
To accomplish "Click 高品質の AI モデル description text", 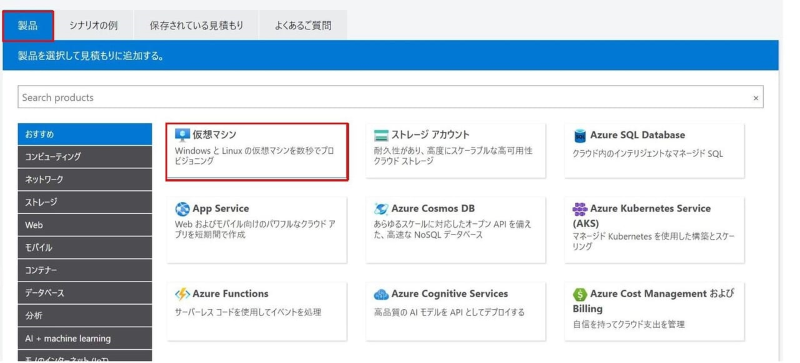I will pos(449,312).
